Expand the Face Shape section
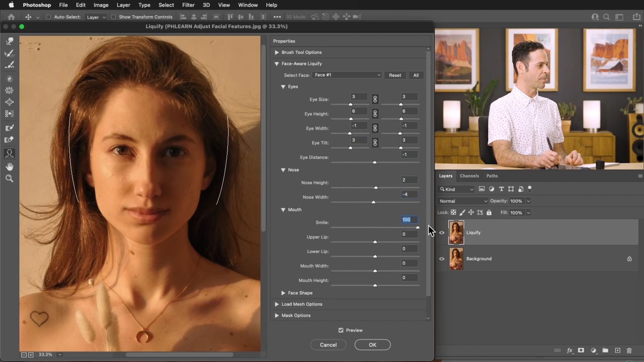 click(283, 293)
